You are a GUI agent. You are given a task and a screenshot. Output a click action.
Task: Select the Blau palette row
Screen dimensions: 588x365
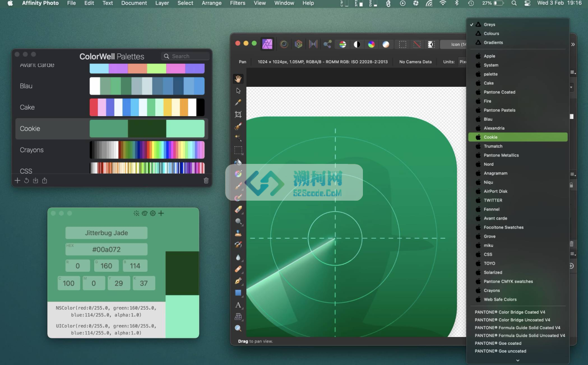(x=112, y=86)
